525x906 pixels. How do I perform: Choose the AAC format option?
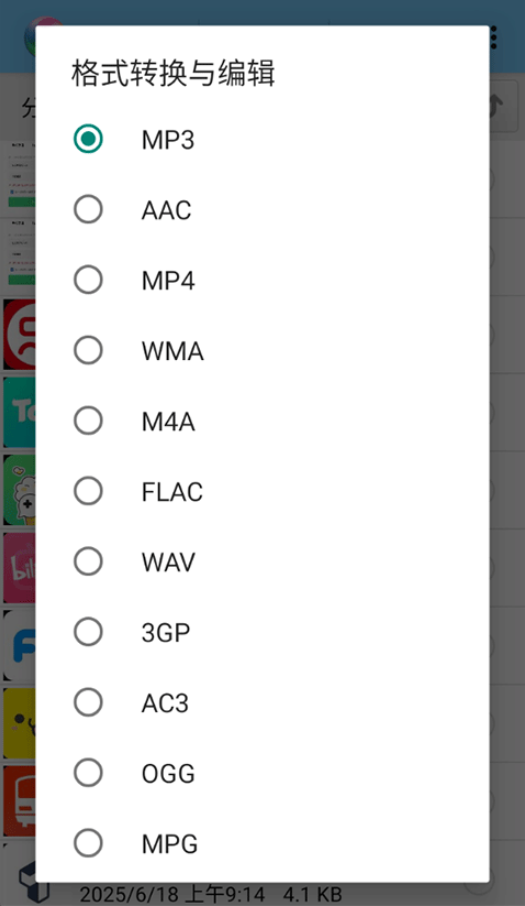click(88, 210)
